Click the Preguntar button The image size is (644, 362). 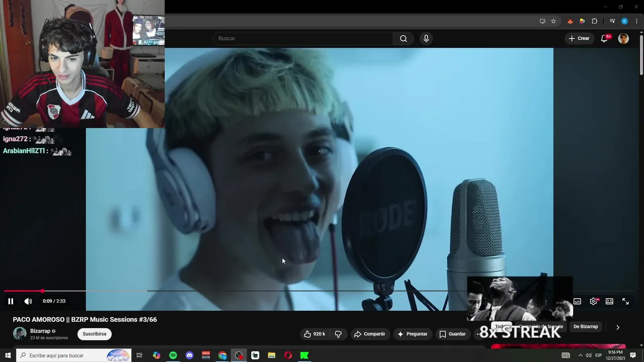point(412,334)
